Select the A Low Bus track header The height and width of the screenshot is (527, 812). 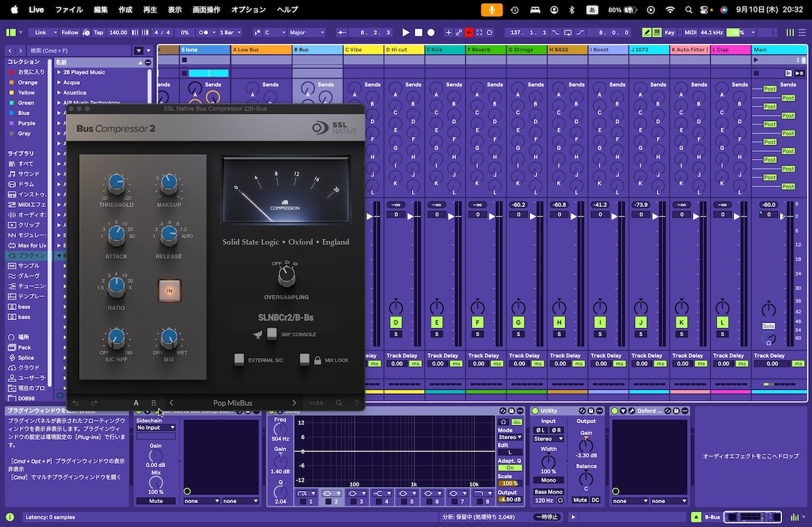click(x=261, y=50)
